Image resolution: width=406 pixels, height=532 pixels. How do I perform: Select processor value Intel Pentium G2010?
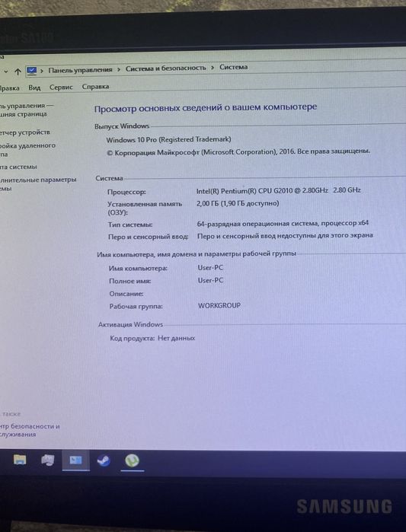[x=278, y=190]
